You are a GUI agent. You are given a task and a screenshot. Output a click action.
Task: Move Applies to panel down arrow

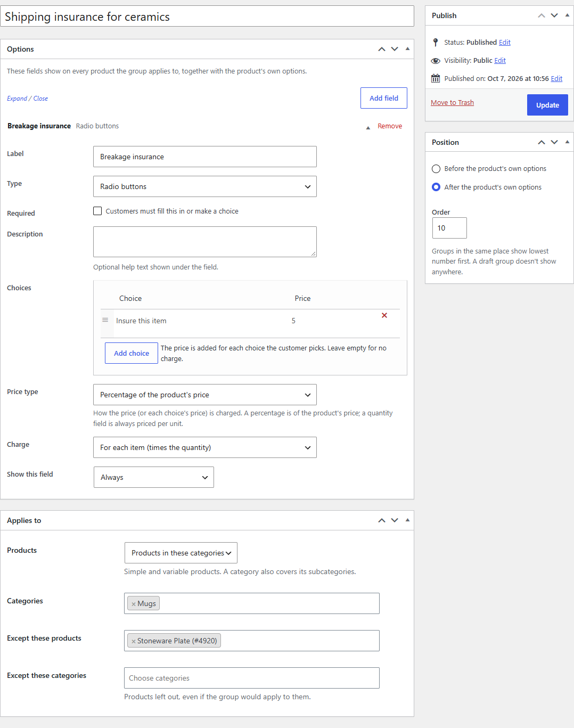point(395,520)
